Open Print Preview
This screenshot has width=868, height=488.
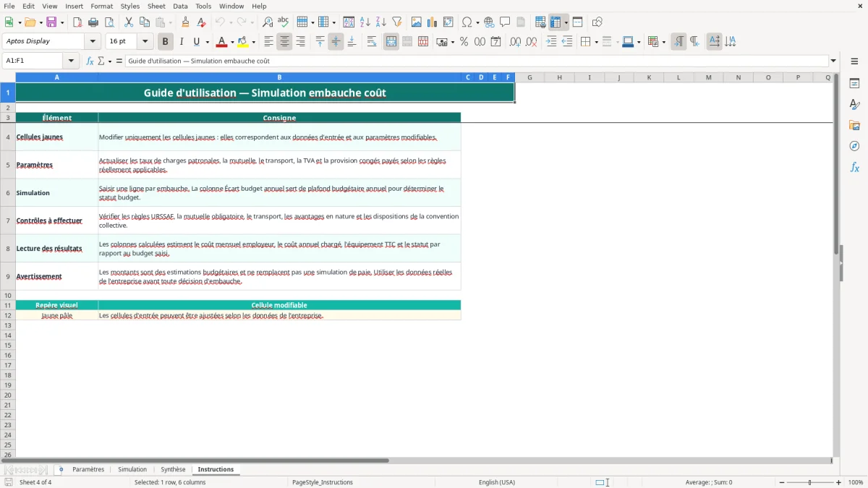pyautogui.click(x=109, y=22)
